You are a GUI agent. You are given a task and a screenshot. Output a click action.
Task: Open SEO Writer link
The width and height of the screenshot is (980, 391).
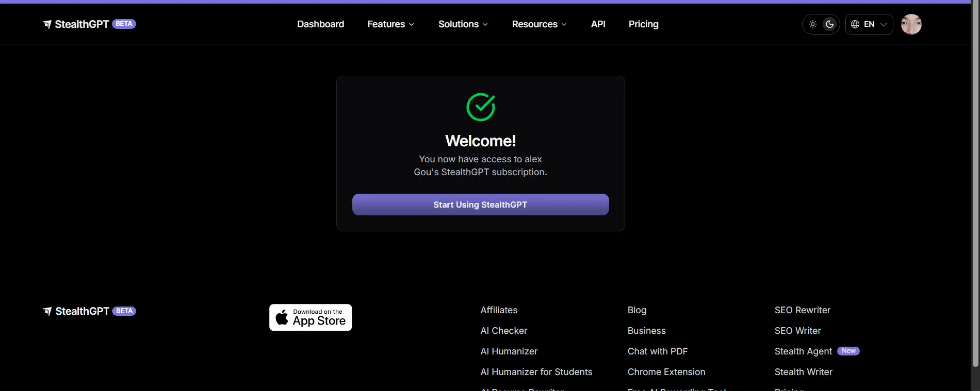pyautogui.click(x=798, y=331)
